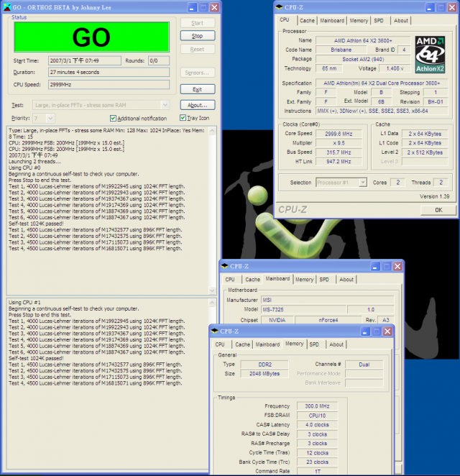The height and width of the screenshot is (476, 460).
Task: Click the Memory CPU-Z title bar icon
Action: (x=214, y=331)
